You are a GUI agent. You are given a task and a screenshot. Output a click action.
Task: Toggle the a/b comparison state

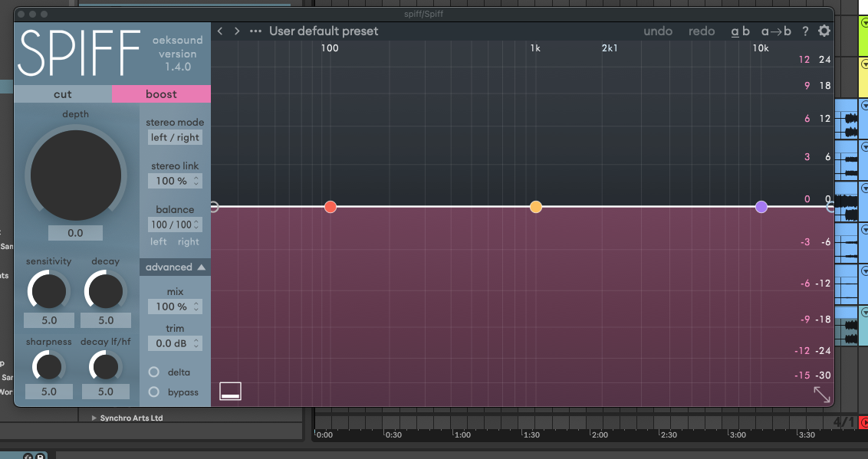pyautogui.click(x=740, y=31)
